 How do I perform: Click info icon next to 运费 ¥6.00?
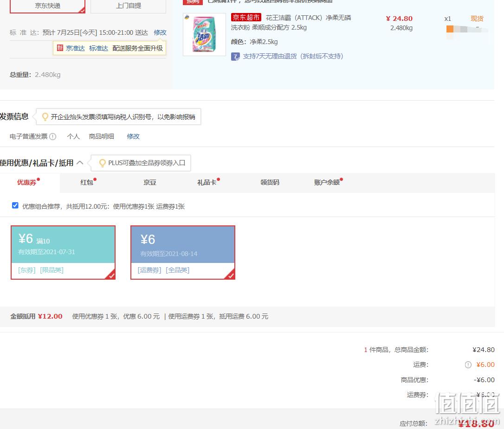click(468, 365)
